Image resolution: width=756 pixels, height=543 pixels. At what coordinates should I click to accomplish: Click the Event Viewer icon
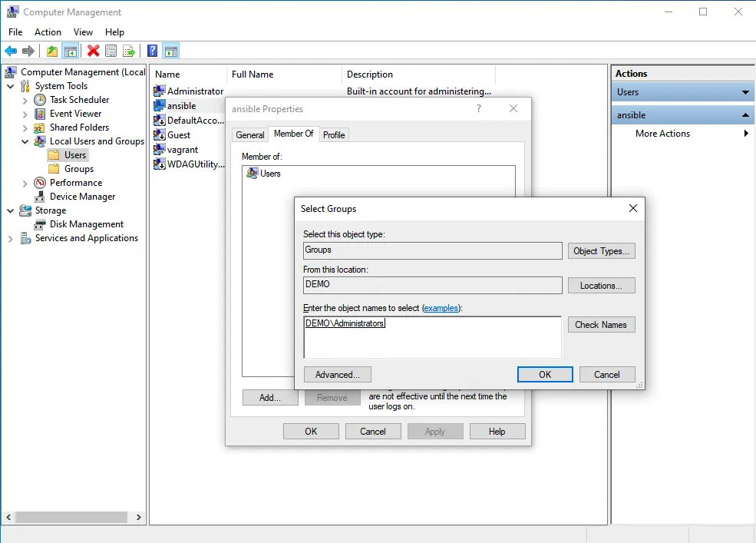point(40,114)
